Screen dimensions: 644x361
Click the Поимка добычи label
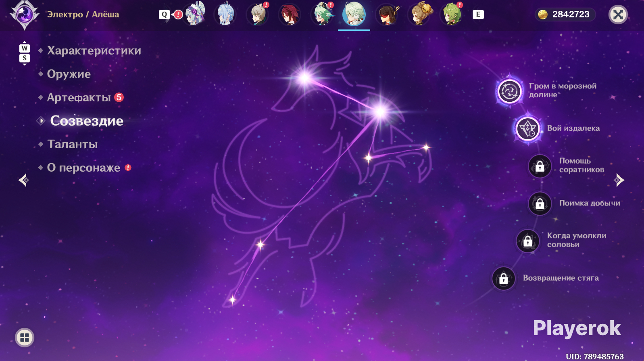point(590,203)
